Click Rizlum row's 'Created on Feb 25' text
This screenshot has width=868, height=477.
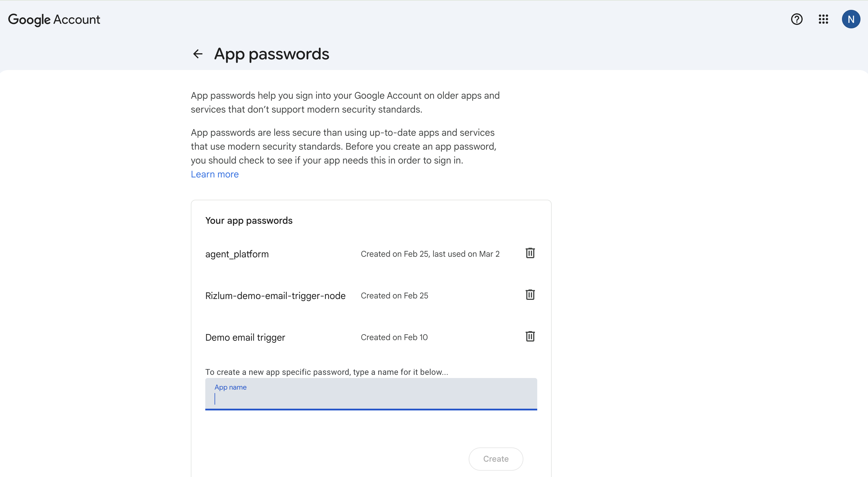point(394,296)
